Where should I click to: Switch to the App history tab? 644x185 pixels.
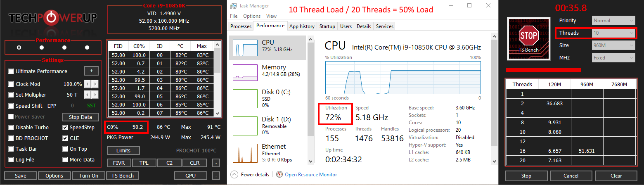[302, 26]
